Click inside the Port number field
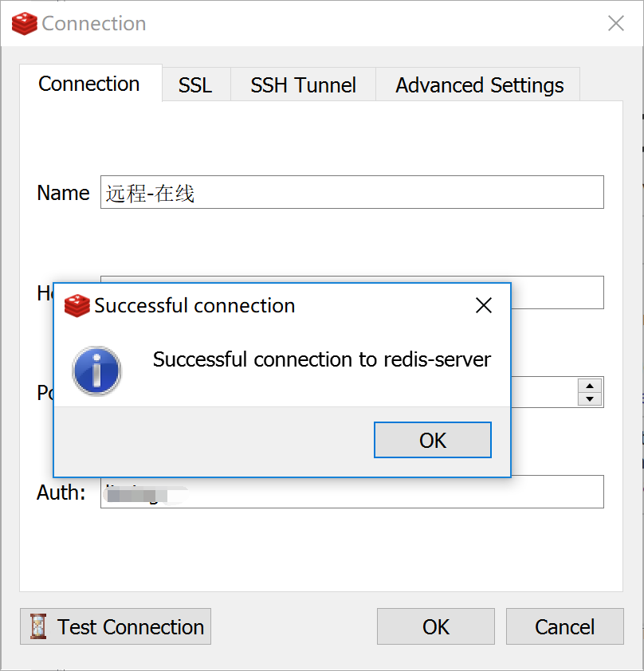This screenshot has height=671, width=644. [543, 392]
